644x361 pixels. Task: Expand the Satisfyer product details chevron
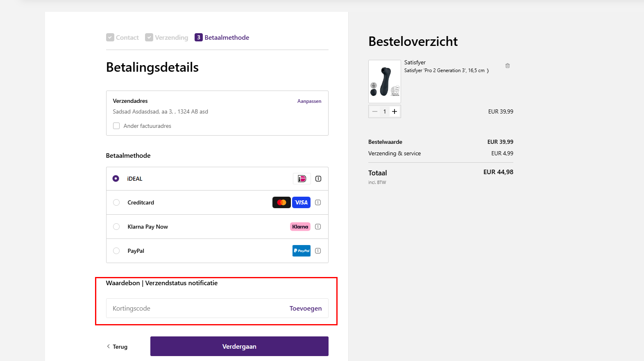488,71
